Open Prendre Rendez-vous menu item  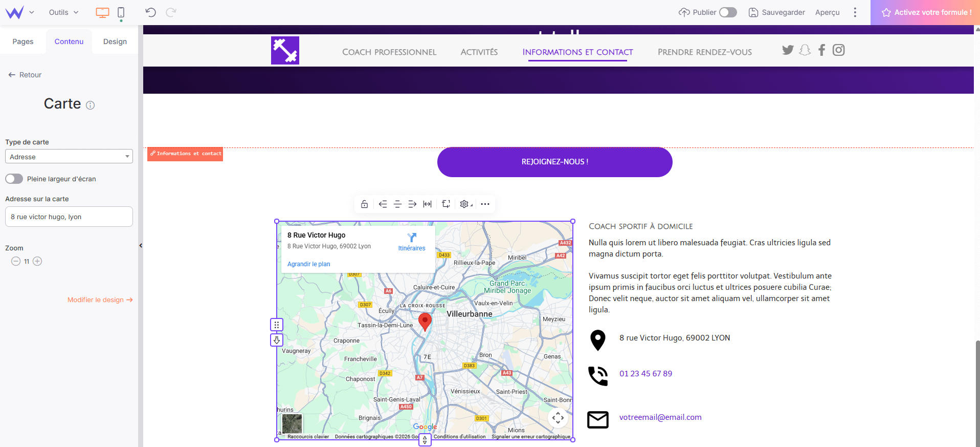click(705, 52)
